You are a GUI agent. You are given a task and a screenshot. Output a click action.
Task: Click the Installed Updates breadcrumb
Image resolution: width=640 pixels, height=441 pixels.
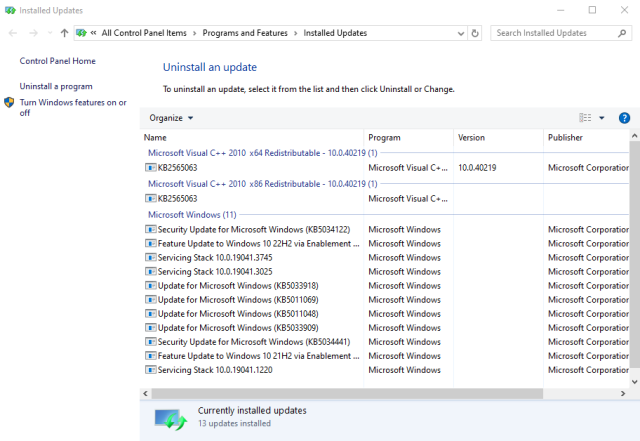[x=335, y=33]
